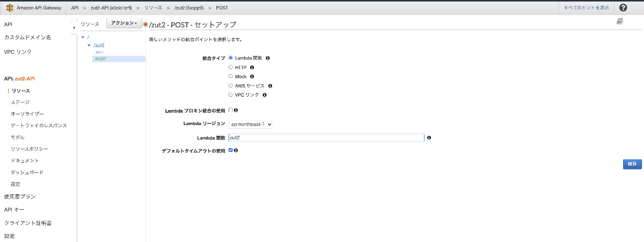Screen dimensions: 644x242
Task: Open API link in left sidebar top
Action: point(8,25)
